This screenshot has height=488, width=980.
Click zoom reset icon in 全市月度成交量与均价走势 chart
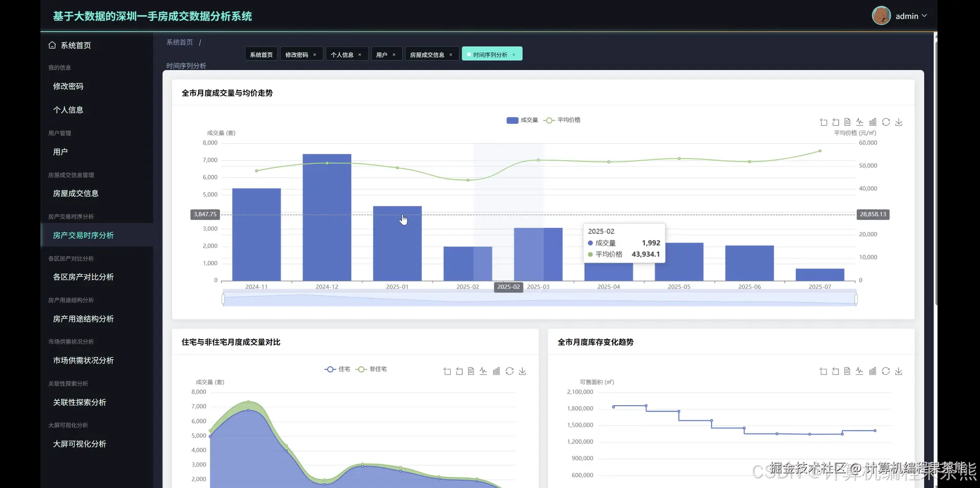point(836,122)
